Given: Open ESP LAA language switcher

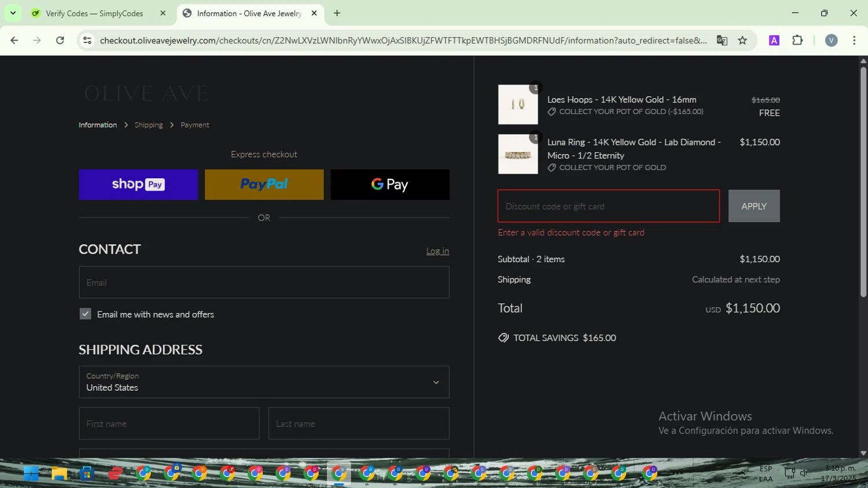Looking at the screenshot, I should tap(766, 474).
